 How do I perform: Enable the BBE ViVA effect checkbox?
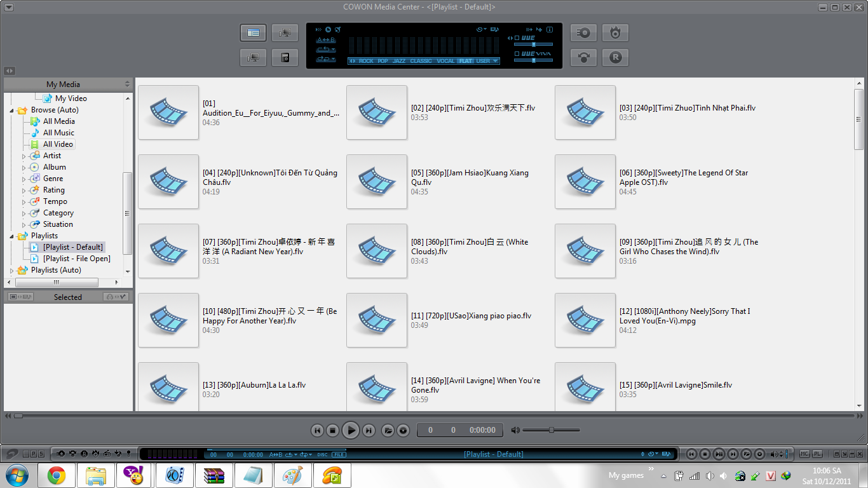pyautogui.click(x=517, y=54)
